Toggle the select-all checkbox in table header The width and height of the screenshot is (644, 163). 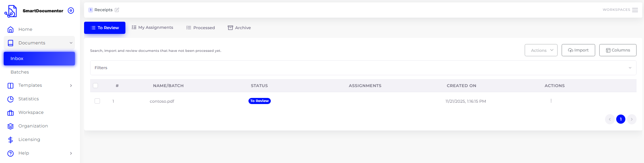click(96, 86)
